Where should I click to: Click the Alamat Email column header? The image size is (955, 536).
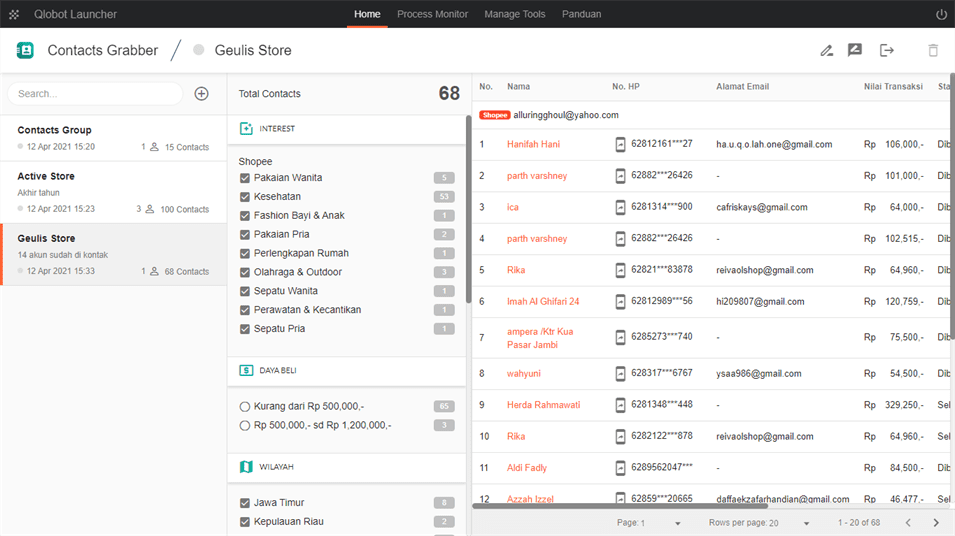click(x=742, y=86)
